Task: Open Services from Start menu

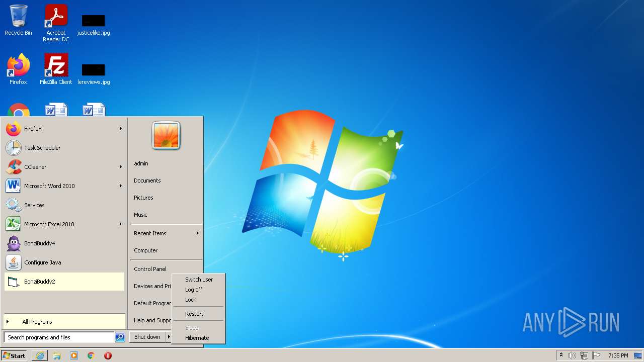Action: click(64, 205)
